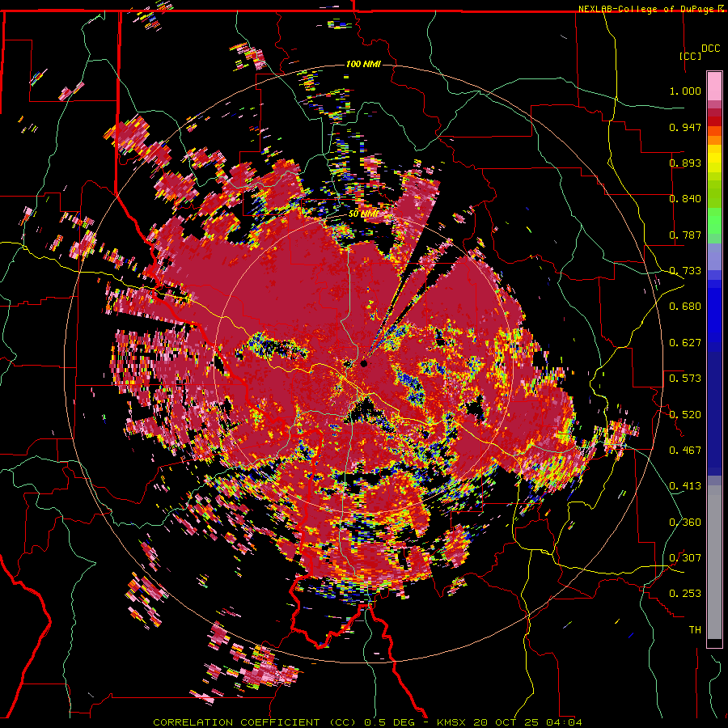Click the black radar site dot at center
Image resolution: width=728 pixels, height=728 pixels.
pyautogui.click(x=364, y=363)
